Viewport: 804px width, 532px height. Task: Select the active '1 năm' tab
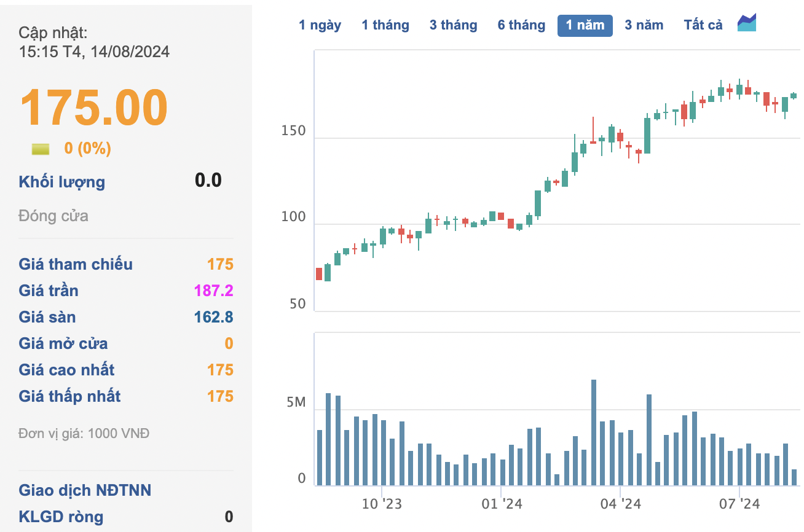click(585, 26)
